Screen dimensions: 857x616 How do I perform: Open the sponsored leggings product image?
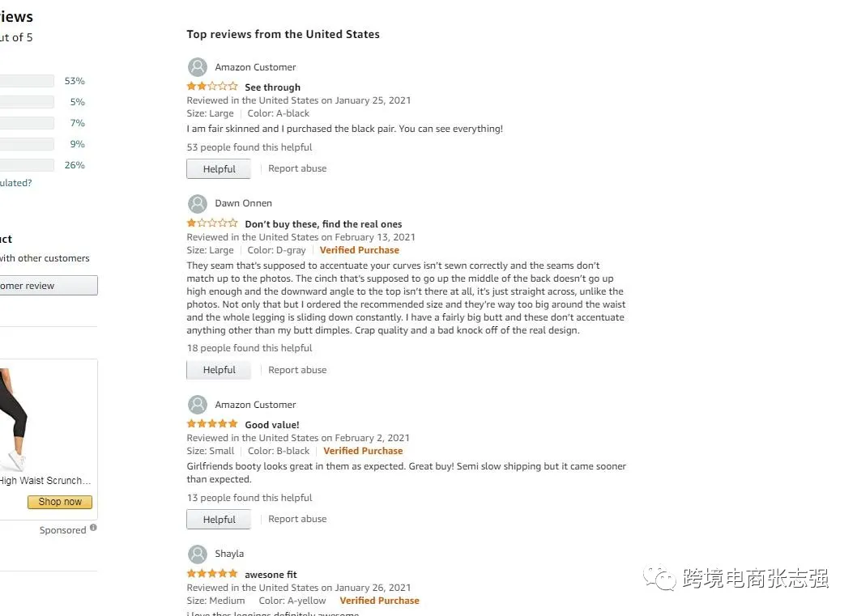[16, 417]
